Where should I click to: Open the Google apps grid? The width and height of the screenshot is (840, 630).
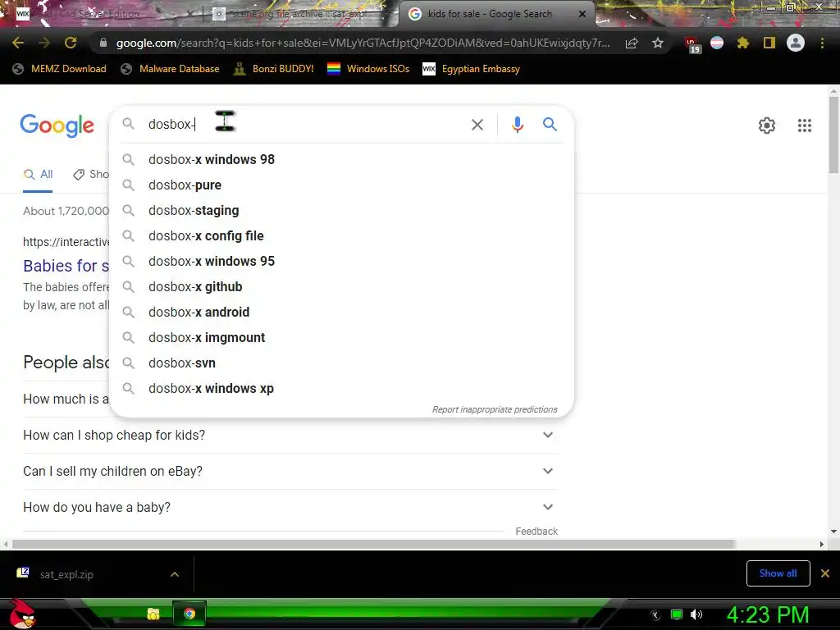point(804,126)
